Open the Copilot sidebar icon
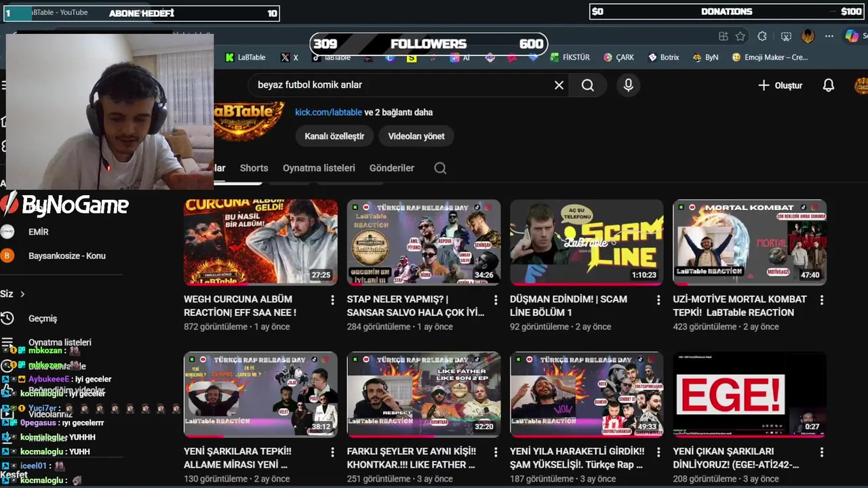Viewport: 868px width, 488px height. (x=852, y=36)
